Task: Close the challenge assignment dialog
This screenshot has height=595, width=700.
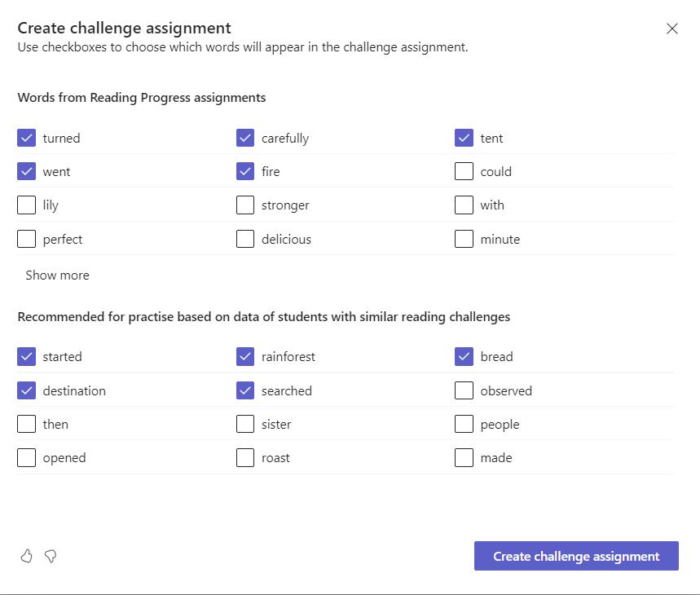Action: pyautogui.click(x=672, y=29)
